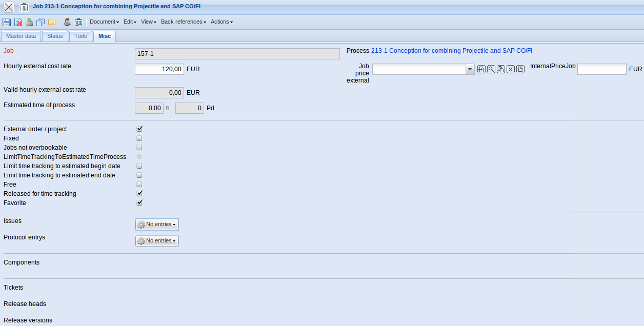The width and height of the screenshot is (644, 326).
Task: Create new job price external with page icon
Action: tap(520, 69)
